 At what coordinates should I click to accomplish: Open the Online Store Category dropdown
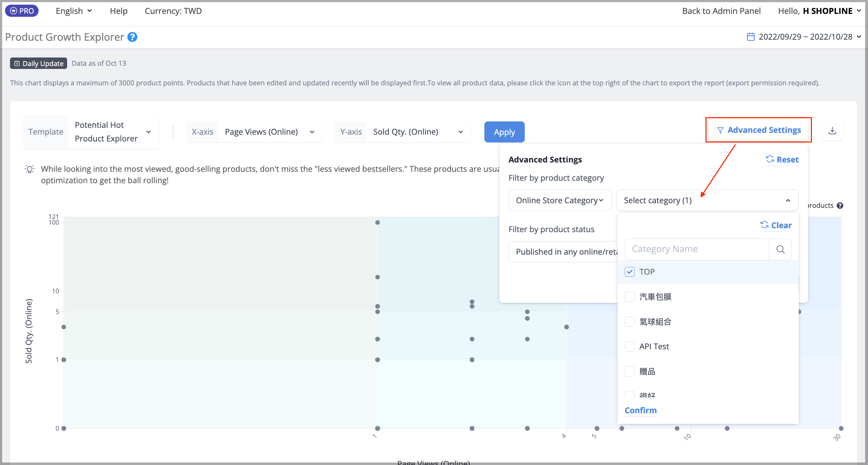point(560,200)
